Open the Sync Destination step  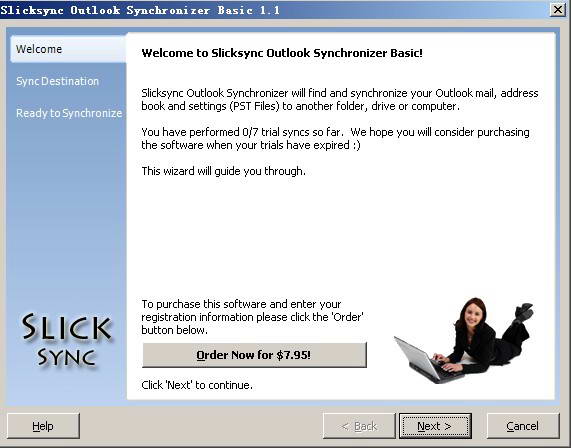[57, 81]
